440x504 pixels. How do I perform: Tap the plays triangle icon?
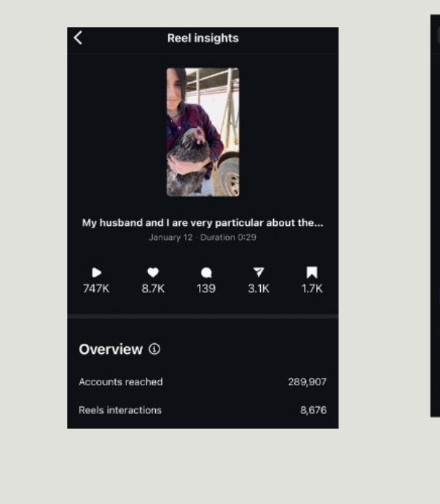tap(96, 272)
